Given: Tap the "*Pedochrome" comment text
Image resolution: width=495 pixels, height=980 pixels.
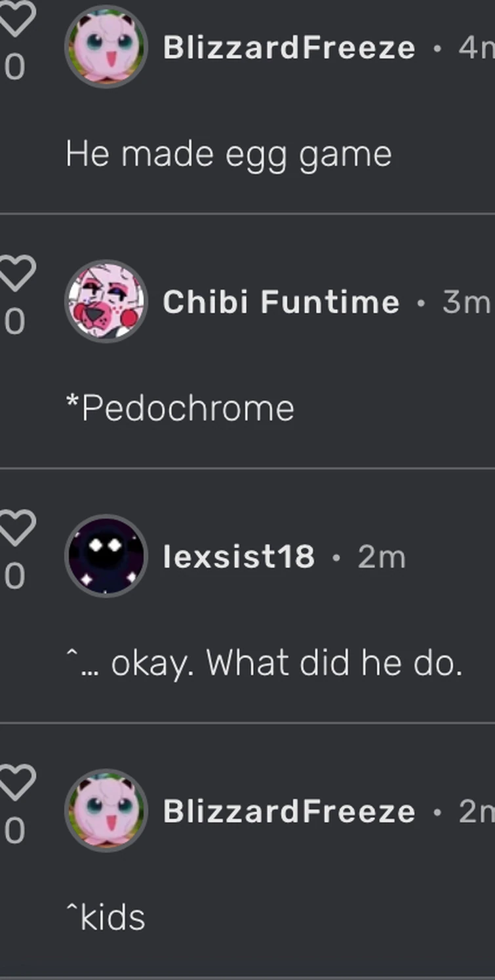Looking at the screenshot, I should coord(179,407).
